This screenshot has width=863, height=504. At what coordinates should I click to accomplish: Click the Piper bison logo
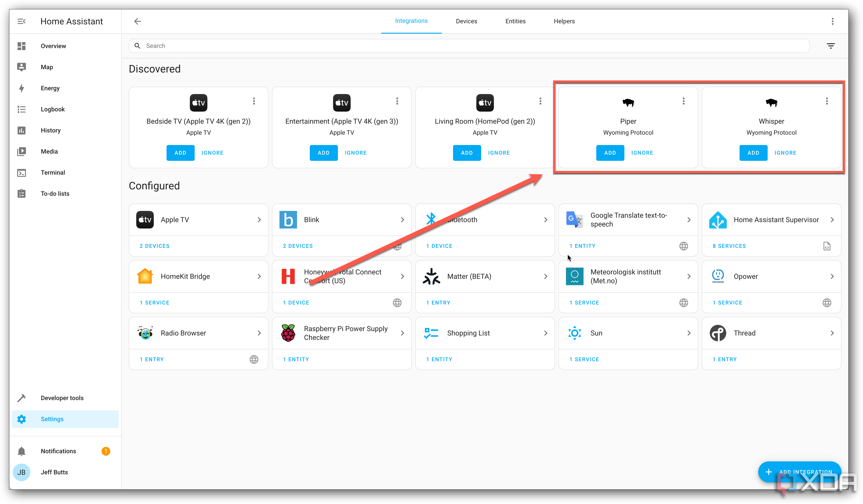coord(628,102)
